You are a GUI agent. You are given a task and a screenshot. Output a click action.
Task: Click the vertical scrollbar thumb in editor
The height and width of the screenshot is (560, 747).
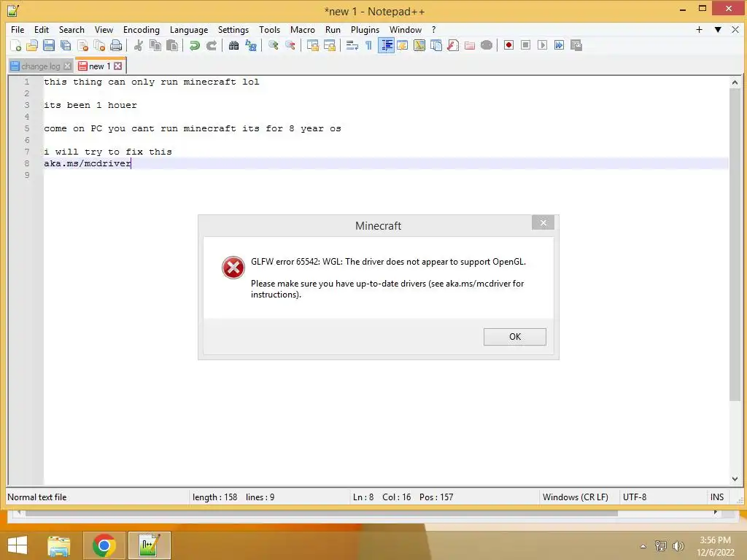point(735,244)
